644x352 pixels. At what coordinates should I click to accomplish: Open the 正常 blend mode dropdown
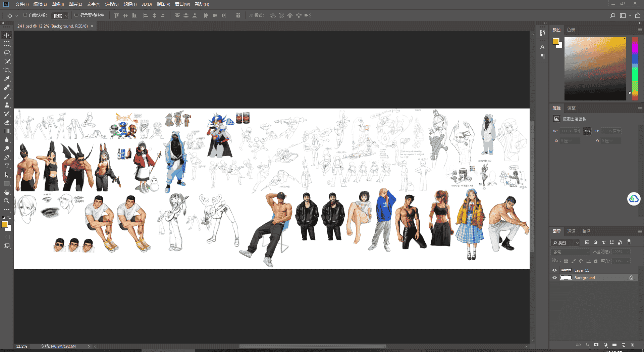coord(570,252)
